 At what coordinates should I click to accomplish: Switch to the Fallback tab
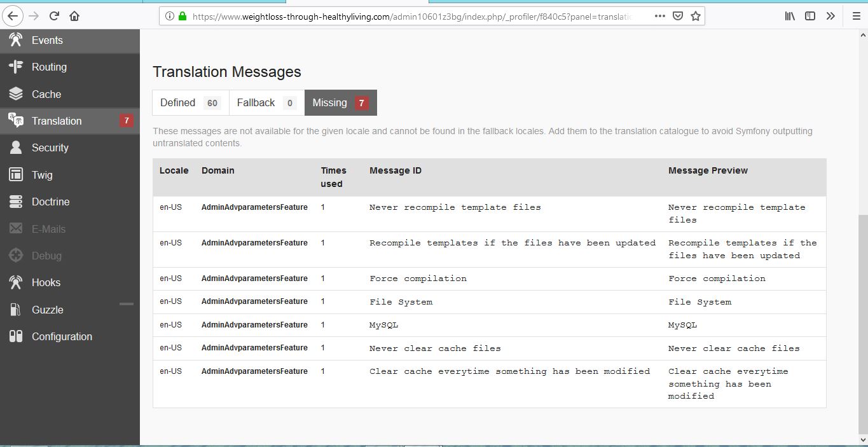click(x=265, y=102)
